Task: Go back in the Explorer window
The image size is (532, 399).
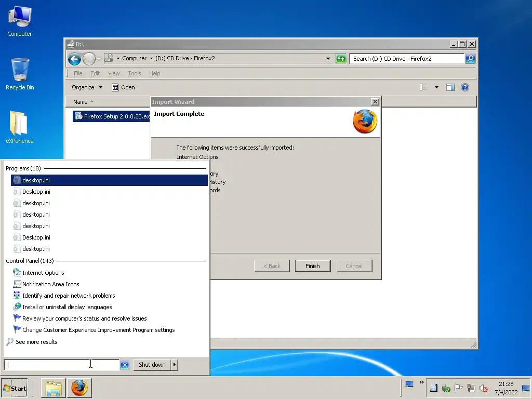Action: [74, 59]
